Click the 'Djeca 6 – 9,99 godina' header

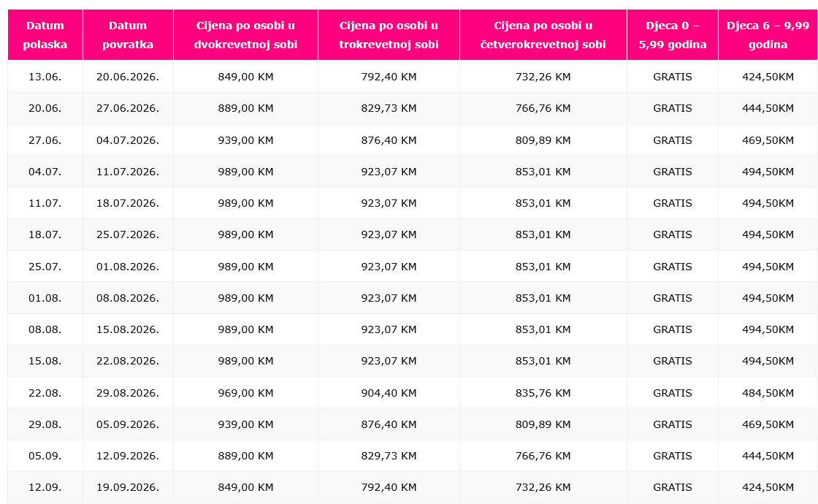tap(768, 35)
